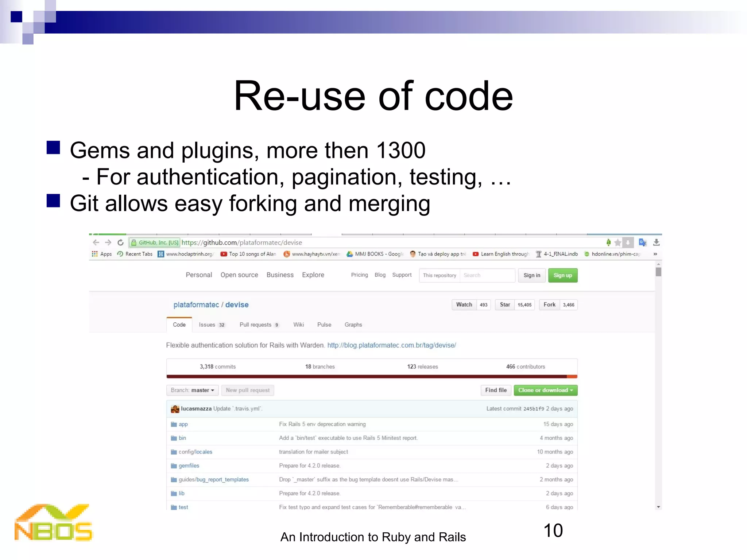Open Top 10 songs of Alan bookmark

click(248, 254)
